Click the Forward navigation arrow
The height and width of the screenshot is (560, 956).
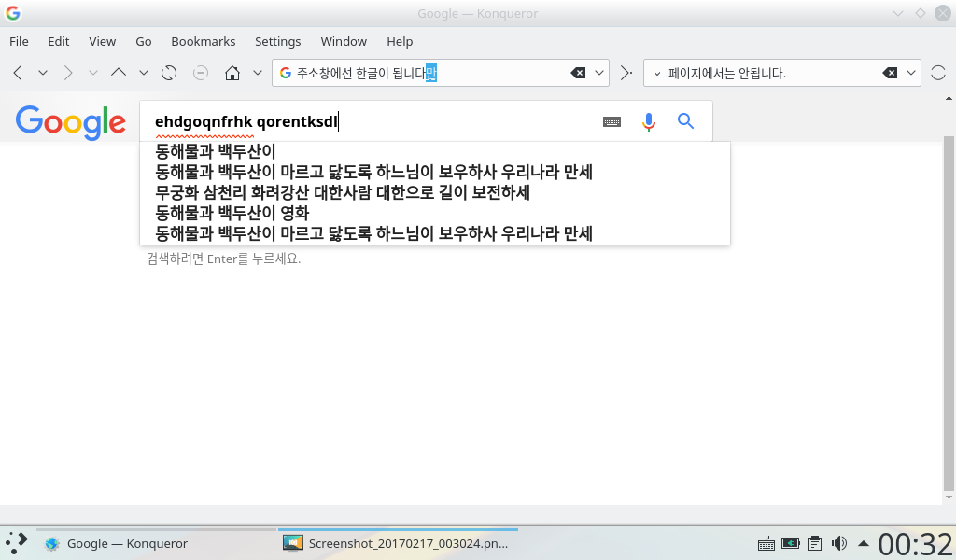click(x=67, y=73)
